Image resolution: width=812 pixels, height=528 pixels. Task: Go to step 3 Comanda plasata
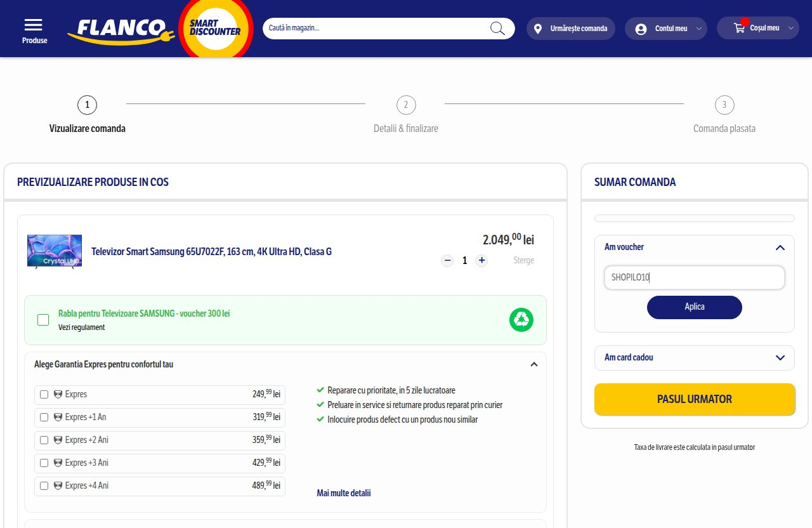pyautogui.click(x=724, y=115)
